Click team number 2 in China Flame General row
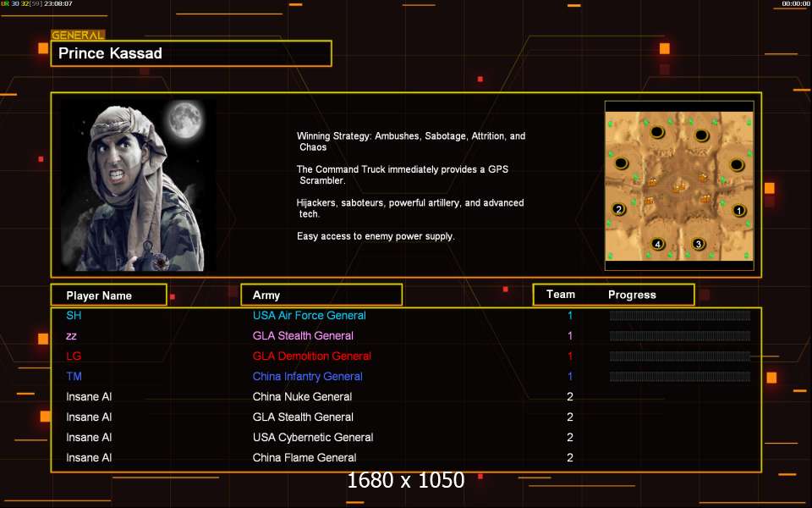 coord(570,458)
